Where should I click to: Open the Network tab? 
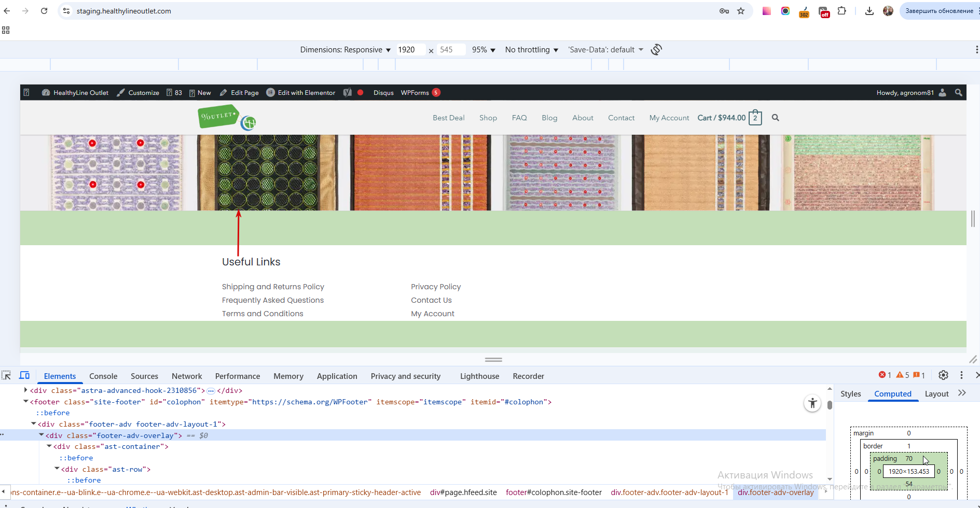point(187,376)
